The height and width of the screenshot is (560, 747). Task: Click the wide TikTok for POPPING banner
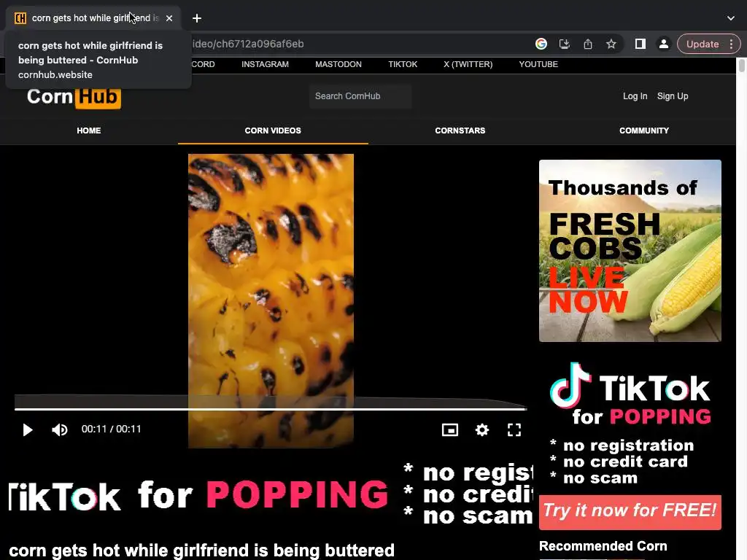(271, 495)
